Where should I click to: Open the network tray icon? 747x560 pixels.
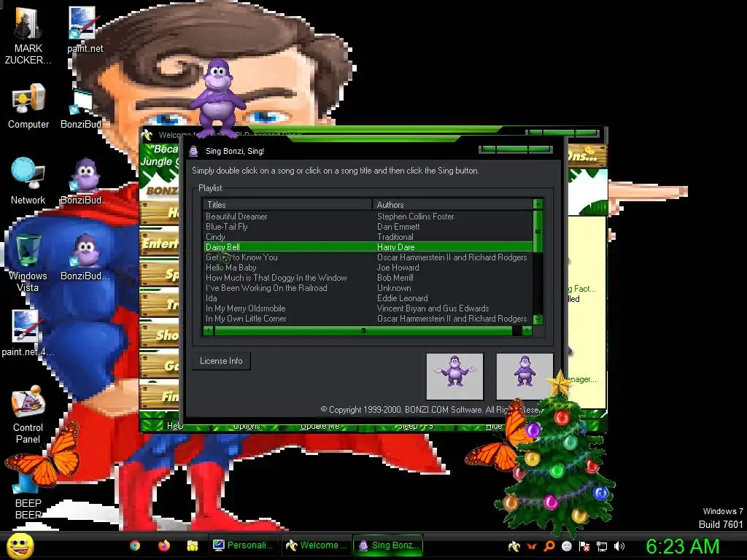pyautogui.click(x=602, y=546)
